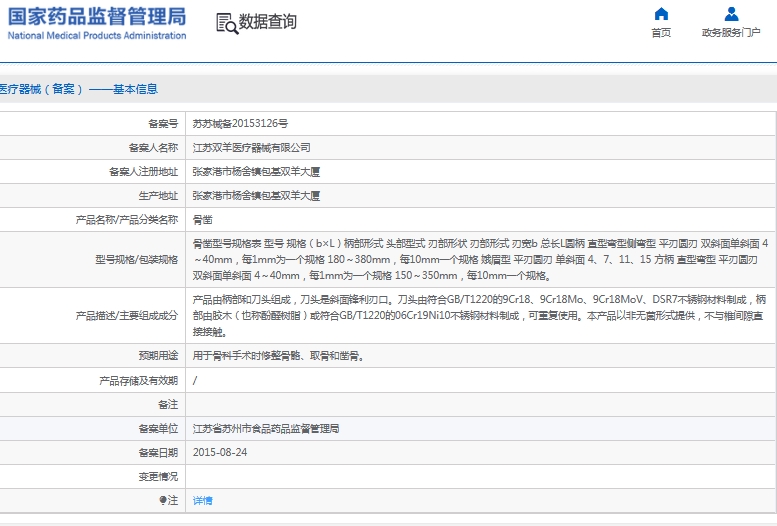Click the slash value in 产品存储及有效期 row

click(x=195, y=380)
